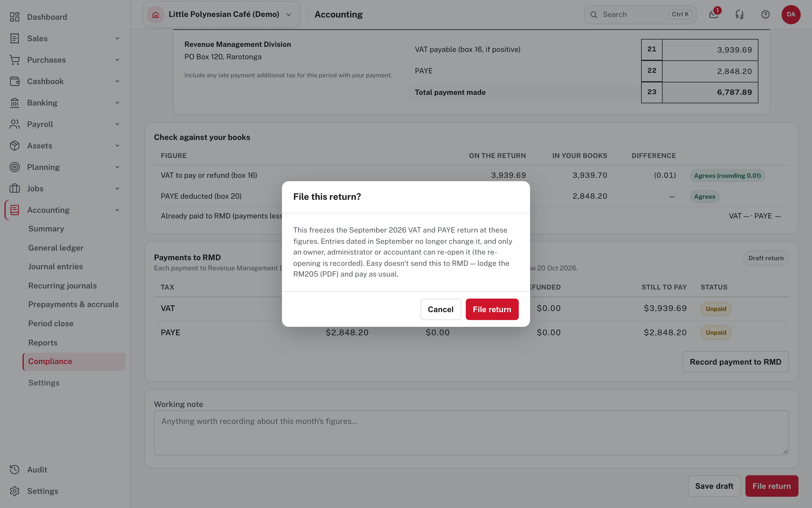Click the search magnifier icon
The height and width of the screenshot is (508, 812).
click(593, 15)
